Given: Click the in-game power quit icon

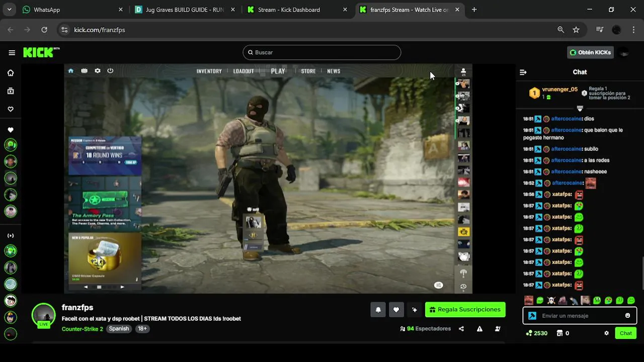Looking at the screenshot, I should coord(110,71).
